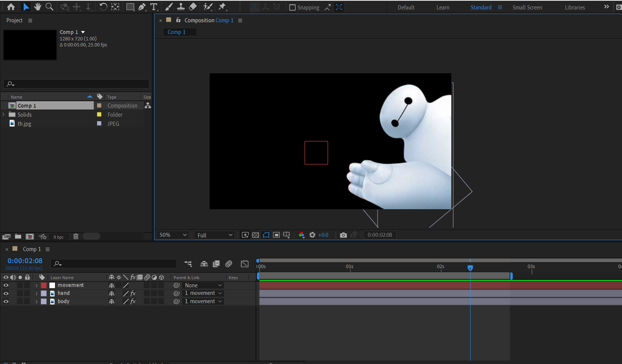Viewport: 622px width, 364px height.
Task: Select the Clone Stamp tool
Action: pyautogui.click(x=181, y=7)
